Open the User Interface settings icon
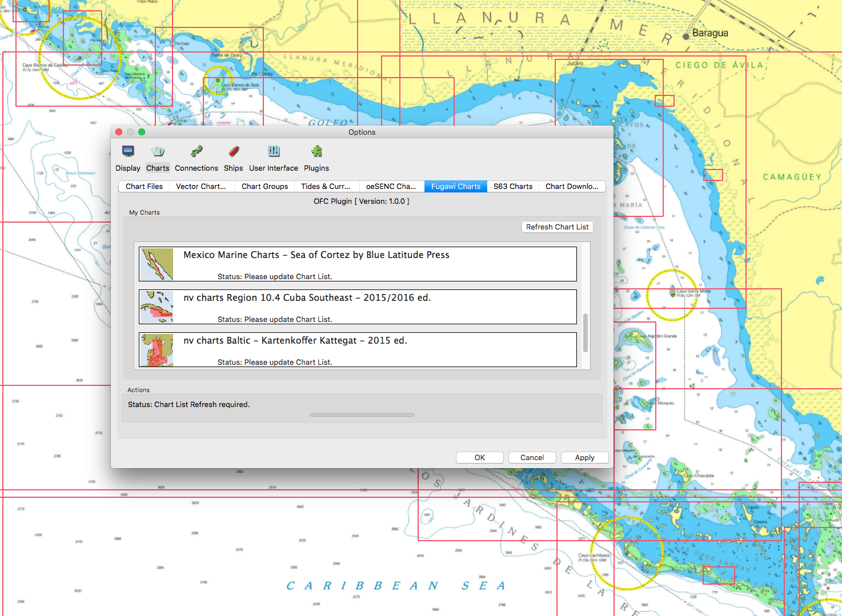842x616 pixels. click(x=274, y=151)
